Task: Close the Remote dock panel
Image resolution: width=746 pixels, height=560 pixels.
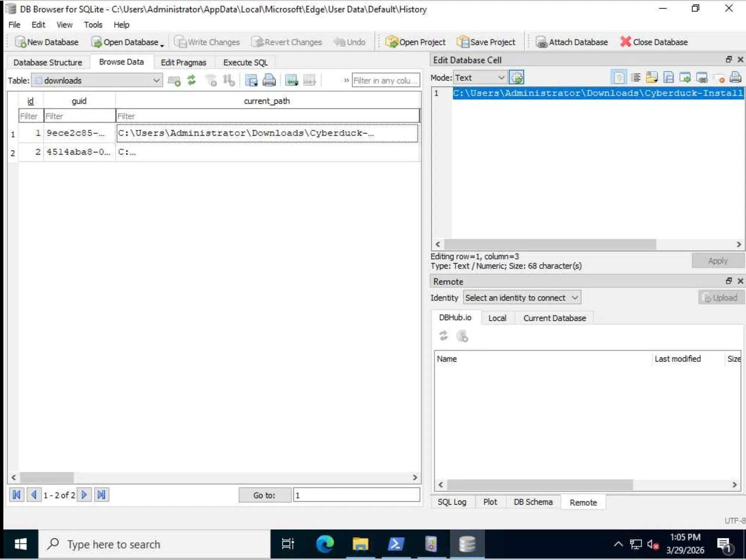Action: [x=740, y=281]
